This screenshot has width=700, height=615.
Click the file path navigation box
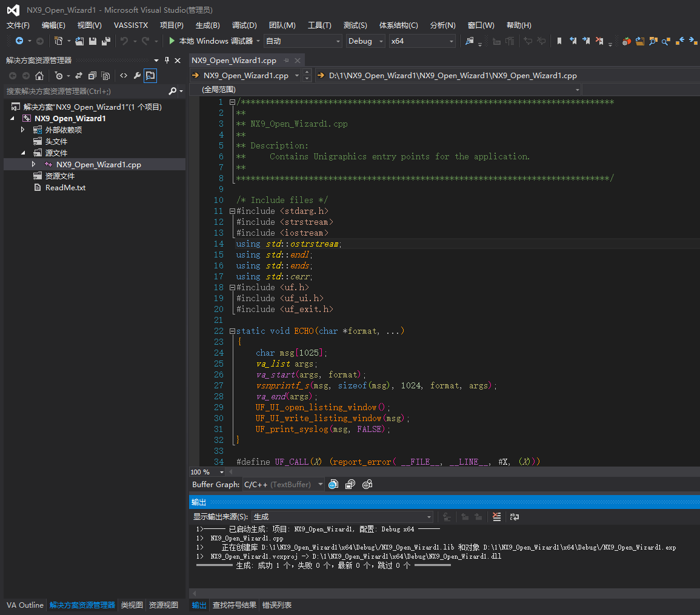(x=507, y=75)
